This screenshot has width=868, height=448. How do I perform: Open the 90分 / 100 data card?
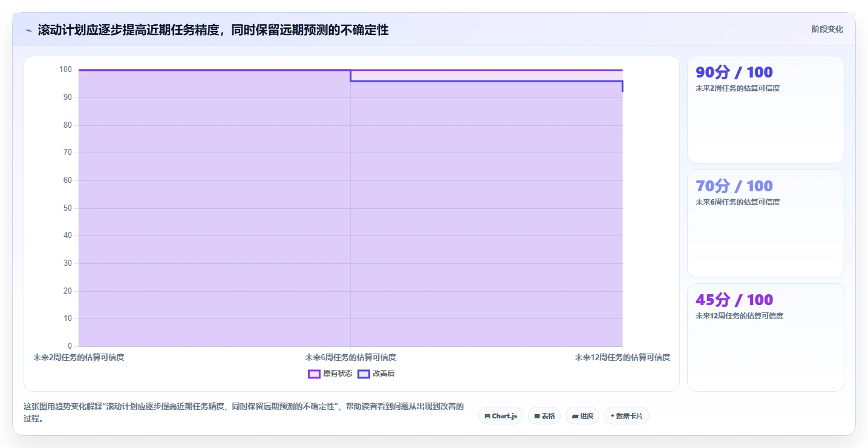click(x=765, y=110)
